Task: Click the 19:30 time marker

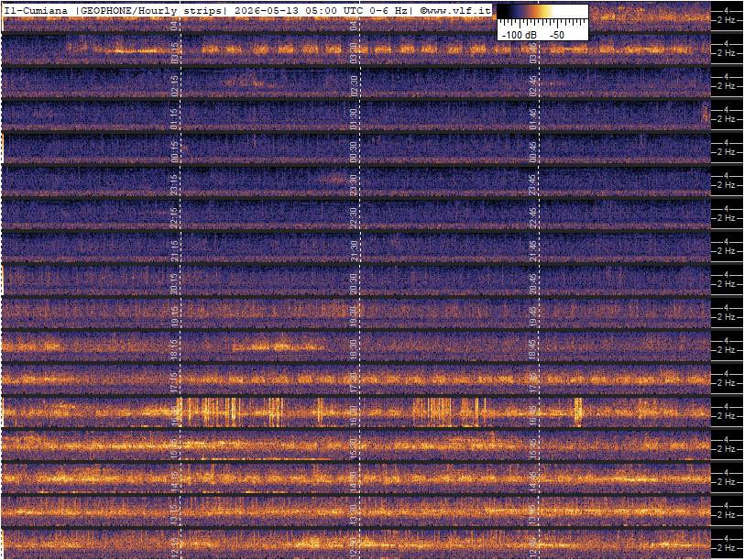Action: 354,316
